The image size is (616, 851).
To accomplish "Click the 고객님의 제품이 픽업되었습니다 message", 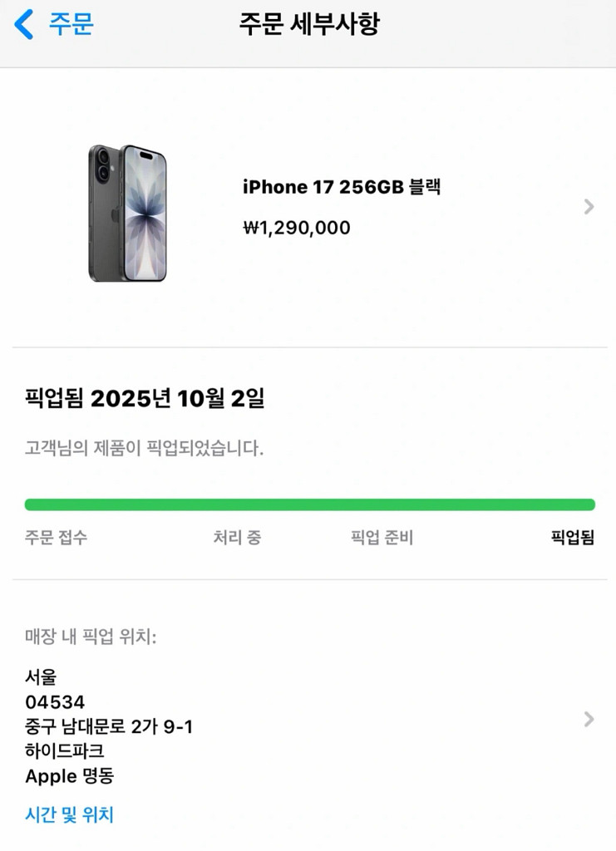I will coord(144,449).
